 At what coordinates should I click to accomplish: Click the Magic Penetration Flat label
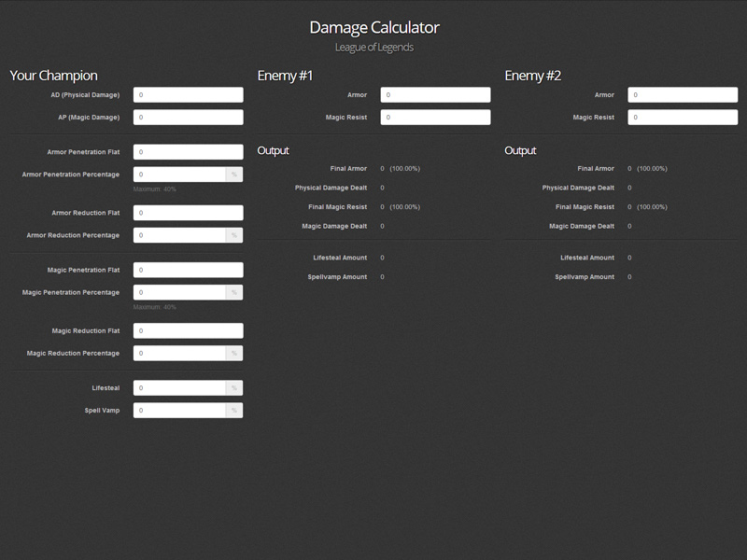tap(83, 270)
